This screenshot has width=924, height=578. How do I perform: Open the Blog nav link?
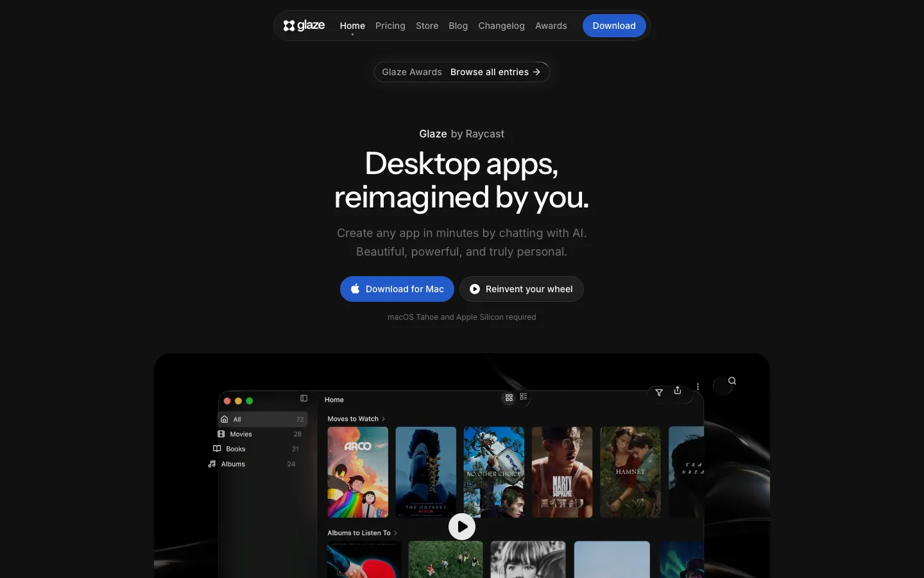[458, 26]
